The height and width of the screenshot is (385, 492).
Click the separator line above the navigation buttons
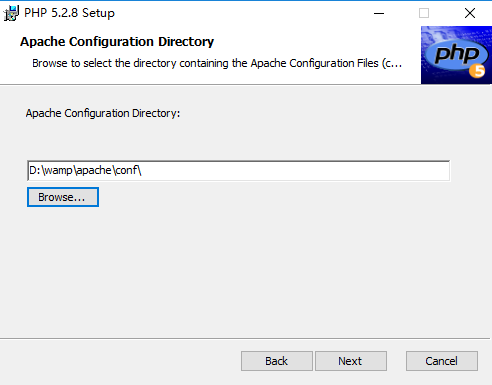pos(245,339)
